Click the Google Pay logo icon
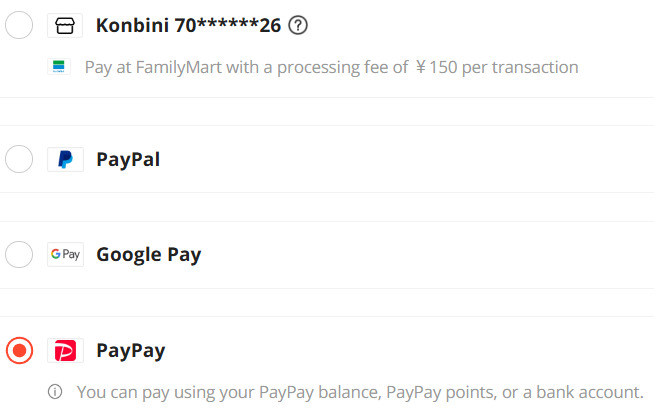This screenshot has height=416, width=654. tap(65, 255)
